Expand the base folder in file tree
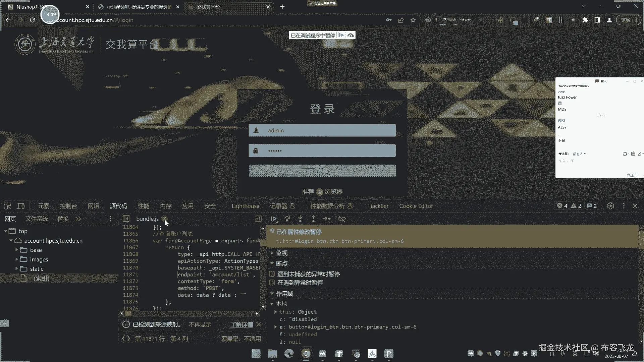644x362 pixels. 17,250
